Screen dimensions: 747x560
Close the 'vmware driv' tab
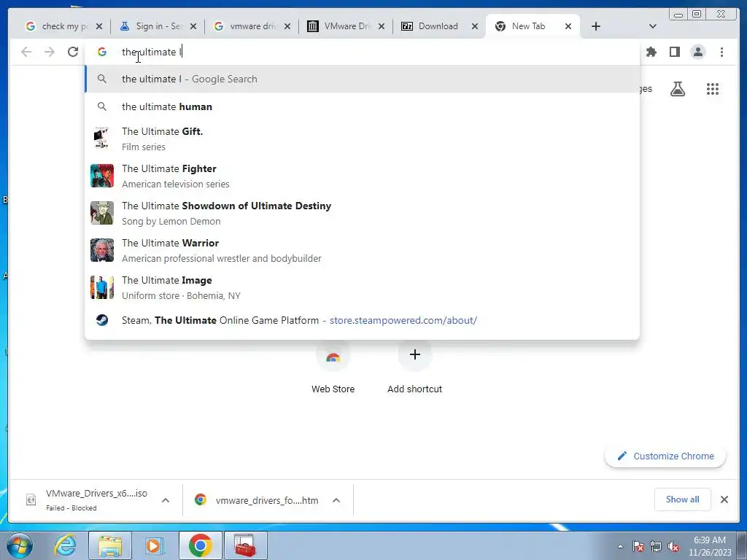[287, 26]
